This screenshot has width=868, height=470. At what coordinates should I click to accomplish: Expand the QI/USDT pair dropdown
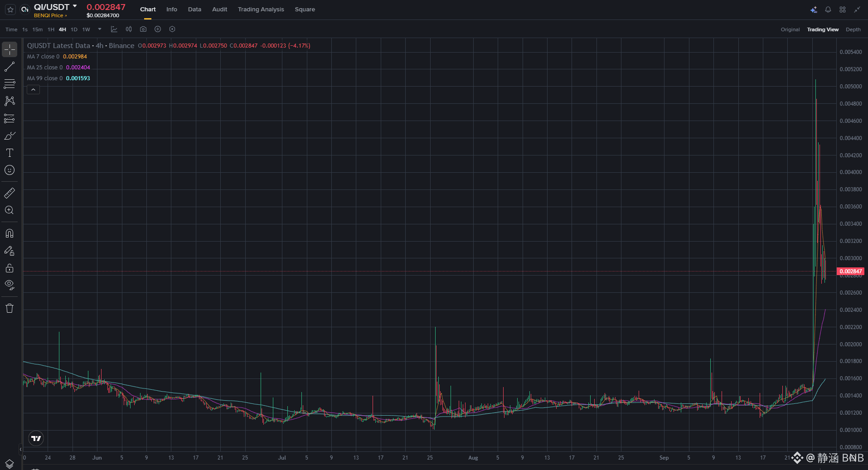[x=75, y=6]
